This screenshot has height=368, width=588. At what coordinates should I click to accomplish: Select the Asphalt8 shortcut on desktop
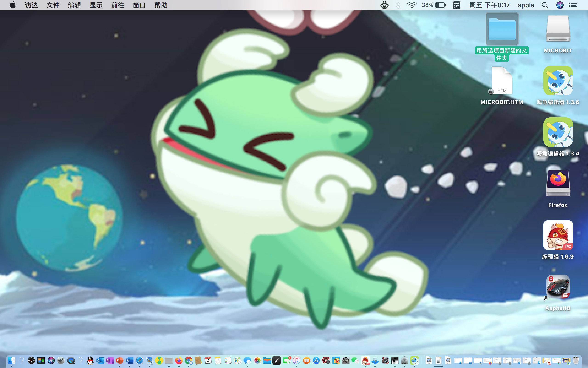pos(558,287)
